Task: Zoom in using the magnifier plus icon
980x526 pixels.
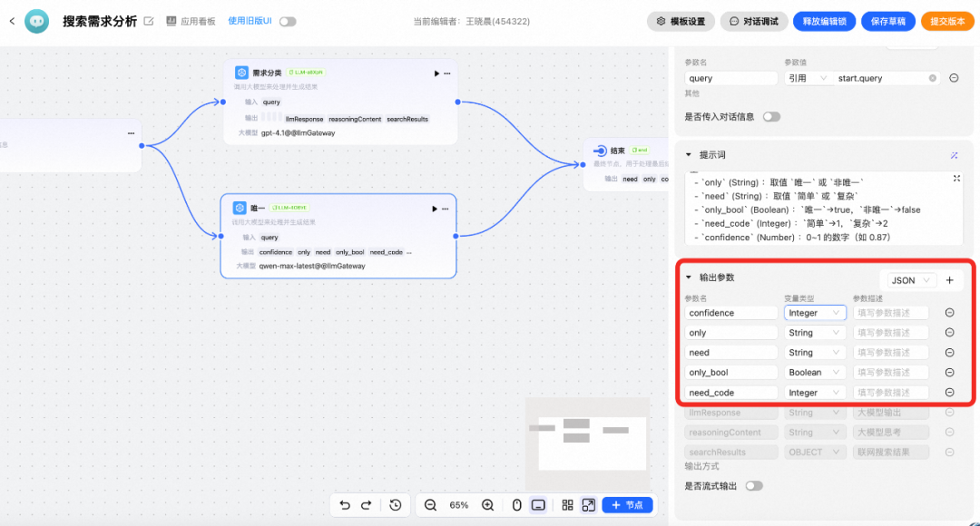Action: 486,505
